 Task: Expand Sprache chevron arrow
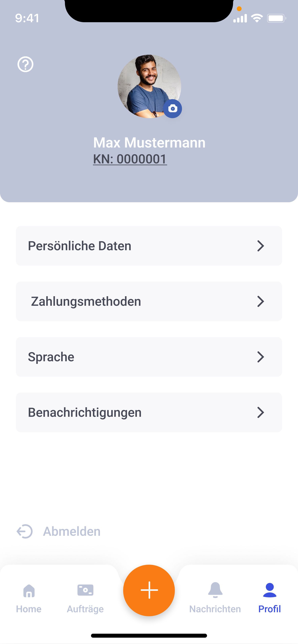coord(260,357)
